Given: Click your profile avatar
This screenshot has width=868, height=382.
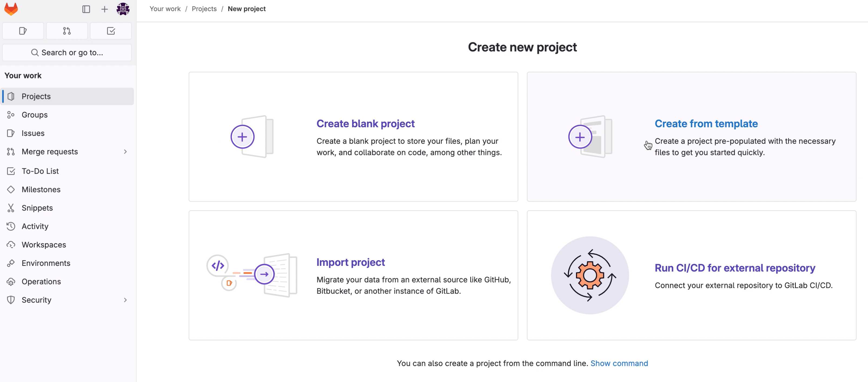Looking at the screenshot, I should coord(123,9).
